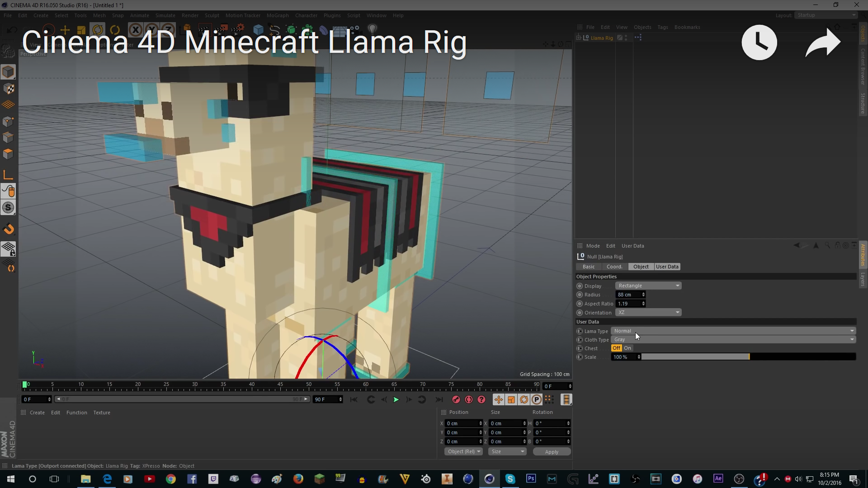Click the Scale percentage slider bar

tap(749, 357)
